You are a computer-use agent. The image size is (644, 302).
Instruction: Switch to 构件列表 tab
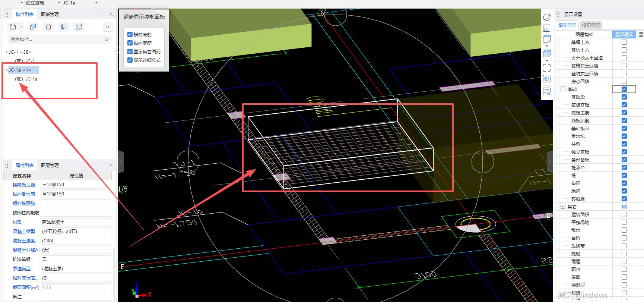(25, 14)
